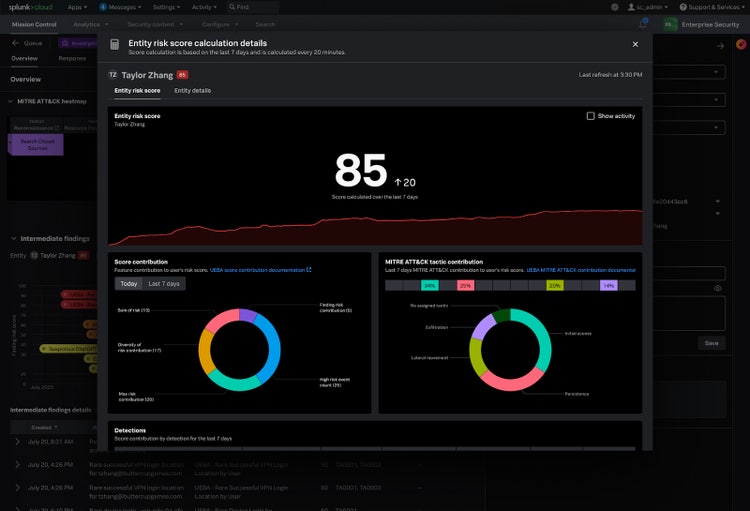This screenshot has height=511, width=750.
Task: Click the teal 34% tactic heatmap cell
Action: click(429, 285)
